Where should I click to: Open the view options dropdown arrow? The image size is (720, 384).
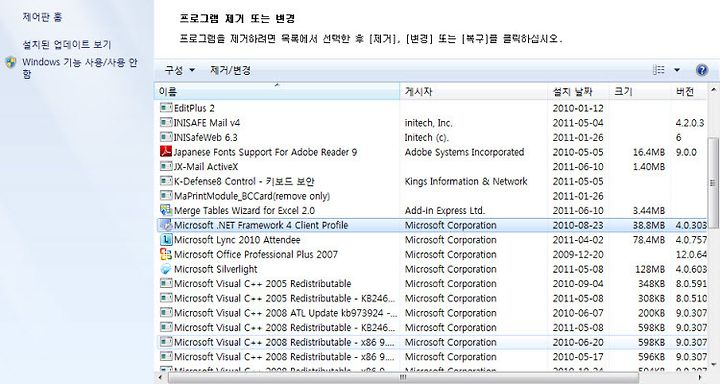point(677,70)
